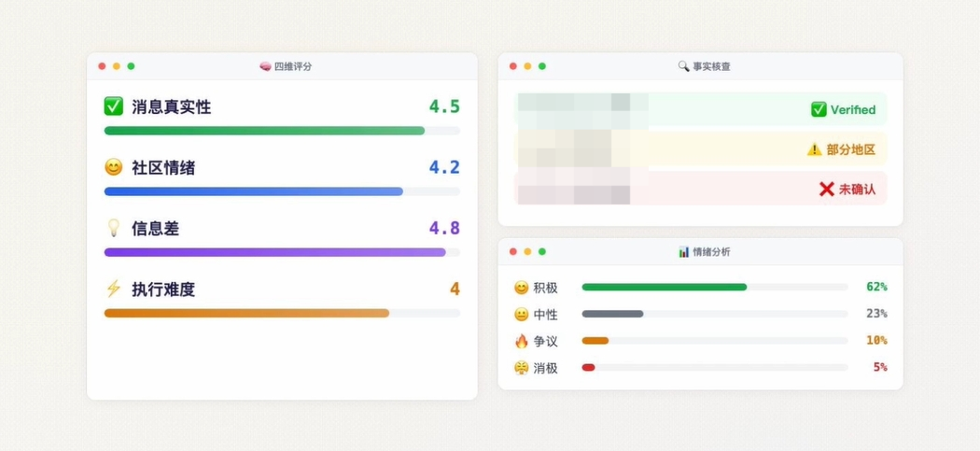Click the green checkmark beside 消息真实性
The height and width of the screenshot is (451, 980).
pyautogui.click(x=114, y=106)
